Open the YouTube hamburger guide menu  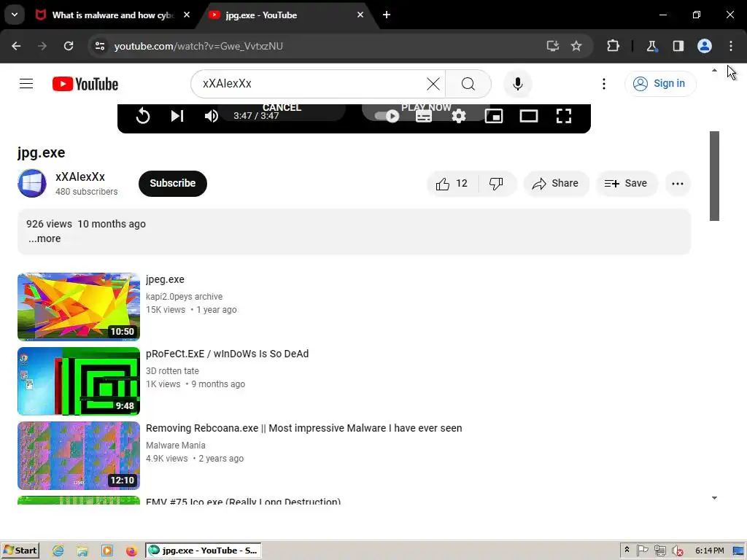[x=26, y=84]
